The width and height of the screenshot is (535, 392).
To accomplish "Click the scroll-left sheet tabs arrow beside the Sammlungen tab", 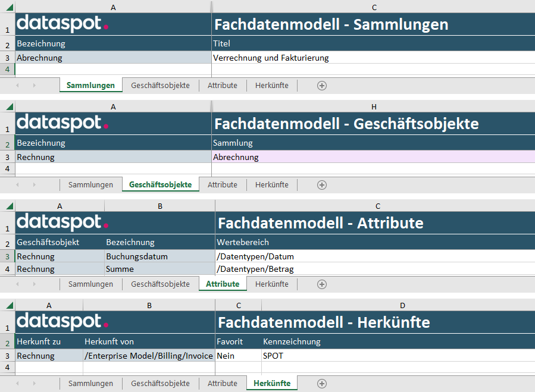I will 17,86.
